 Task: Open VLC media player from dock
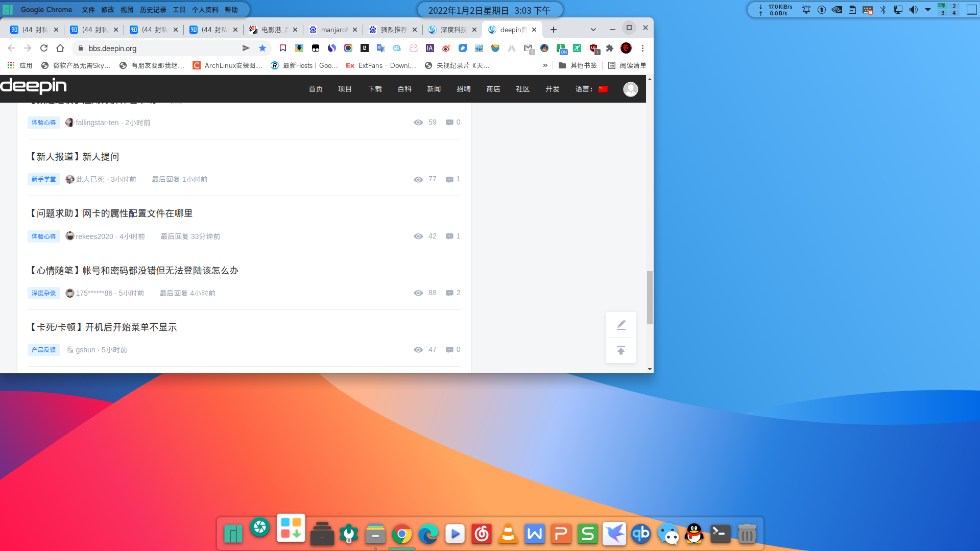tap(508, 534)
